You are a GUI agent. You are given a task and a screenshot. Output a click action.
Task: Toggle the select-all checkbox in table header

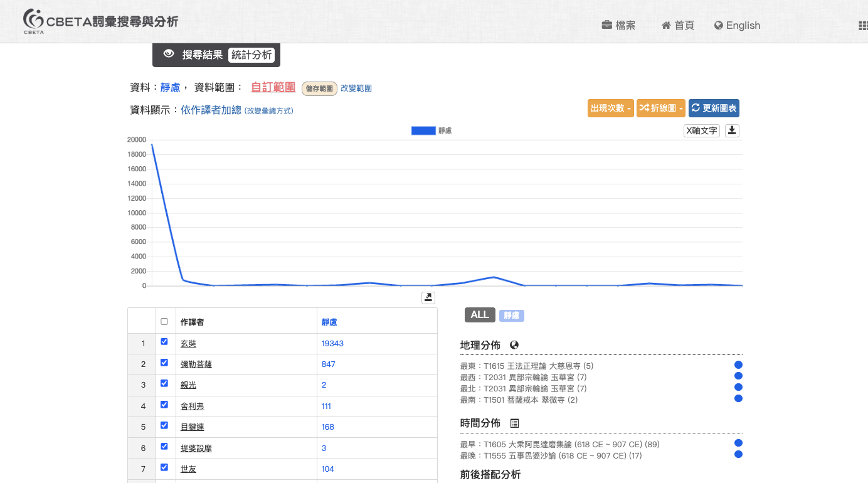[164, 321]
